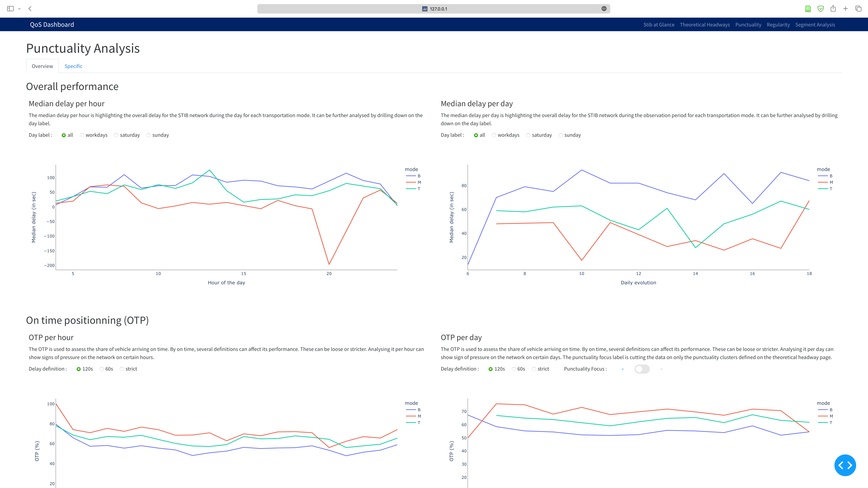
Task: Switch to the Specific tab
Action: point(73,66)
